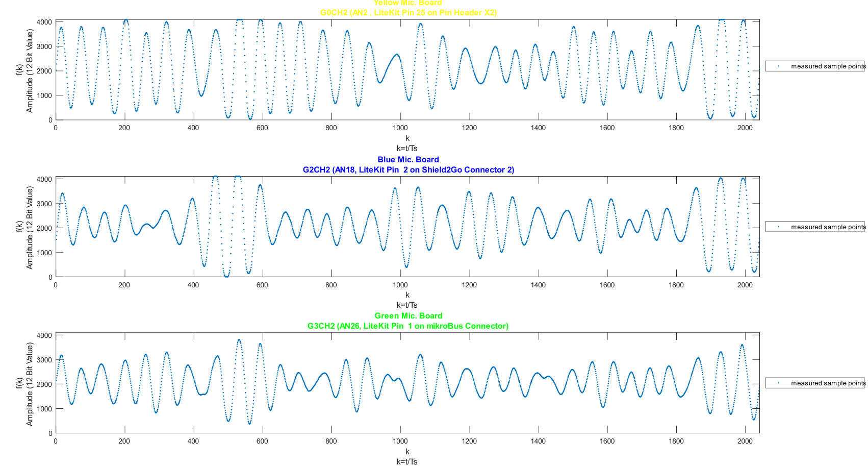This screenshot has height=466, width=868.
Task: Click the 'f(k)' y-axis label of G2CH2 plot
Action: [x=19, y=227]
